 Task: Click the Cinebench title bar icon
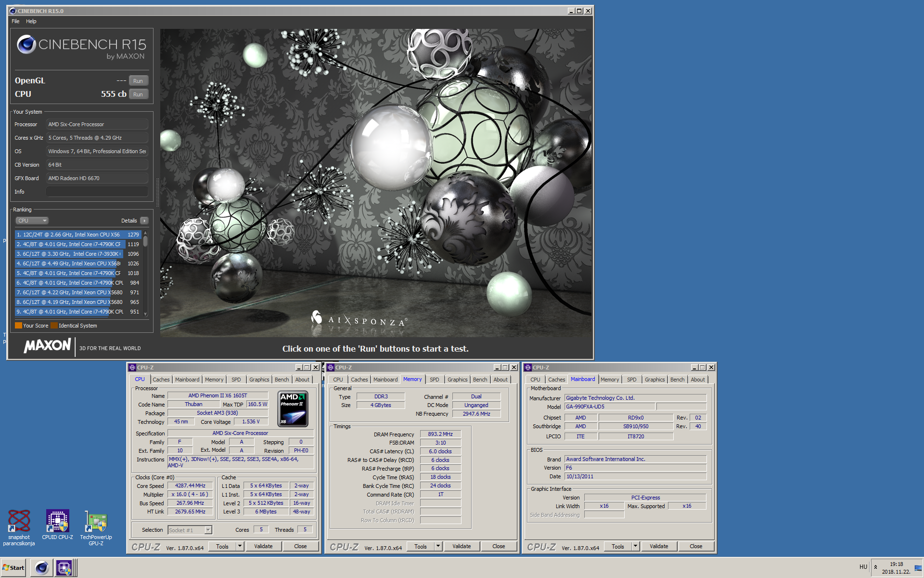coord(13,11)
